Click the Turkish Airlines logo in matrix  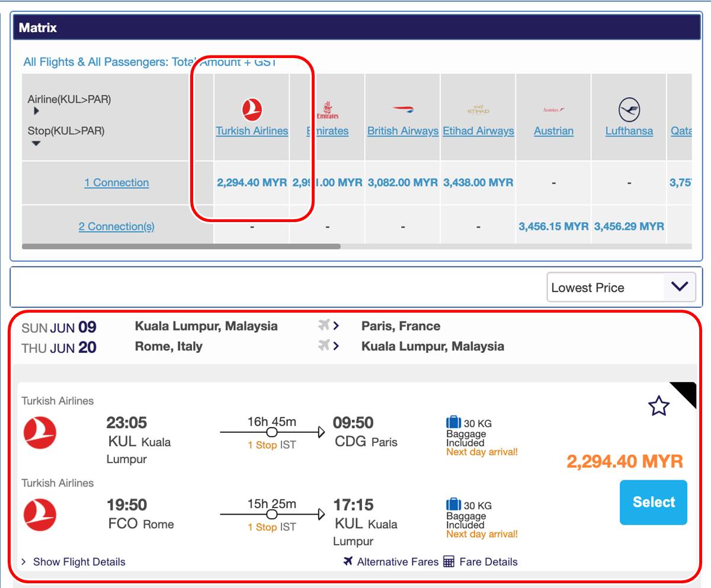[252, 110]
